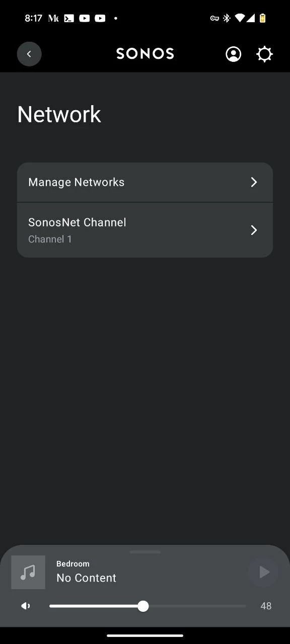Tap the No Content now playing text
Viewport: 290px width, 644px height.
[86, 578]
